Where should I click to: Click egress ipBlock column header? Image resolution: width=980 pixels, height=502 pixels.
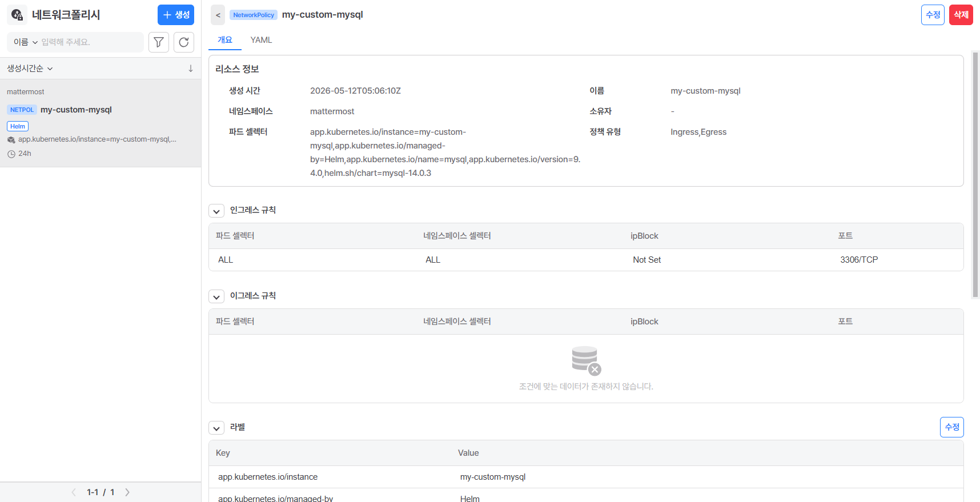tap(644, 322)
